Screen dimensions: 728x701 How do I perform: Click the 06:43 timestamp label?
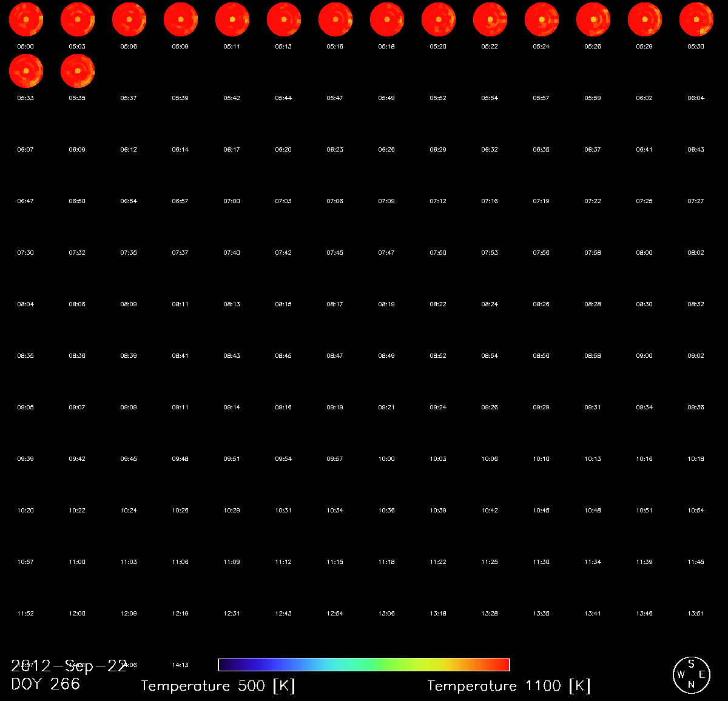click(696, 150)
